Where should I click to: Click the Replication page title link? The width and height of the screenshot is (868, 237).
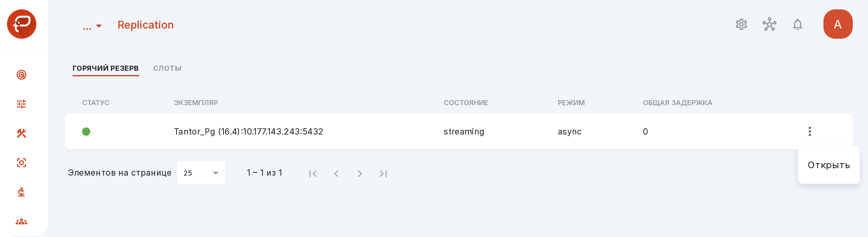click(146, 25)
